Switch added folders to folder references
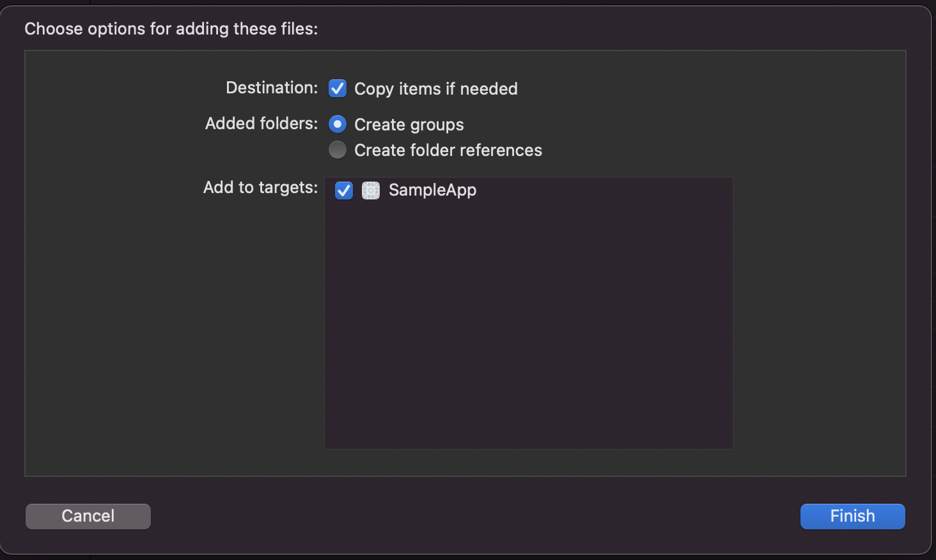Image resolution: width=936 pixels, height=560 pixels. point(337,149)
